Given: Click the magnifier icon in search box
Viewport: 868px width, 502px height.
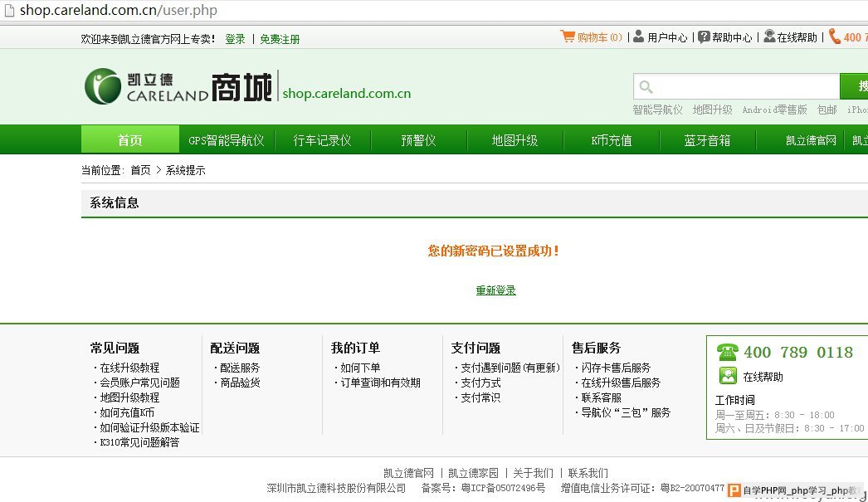Looking at the screenshot, I should [x=646, y=87].
